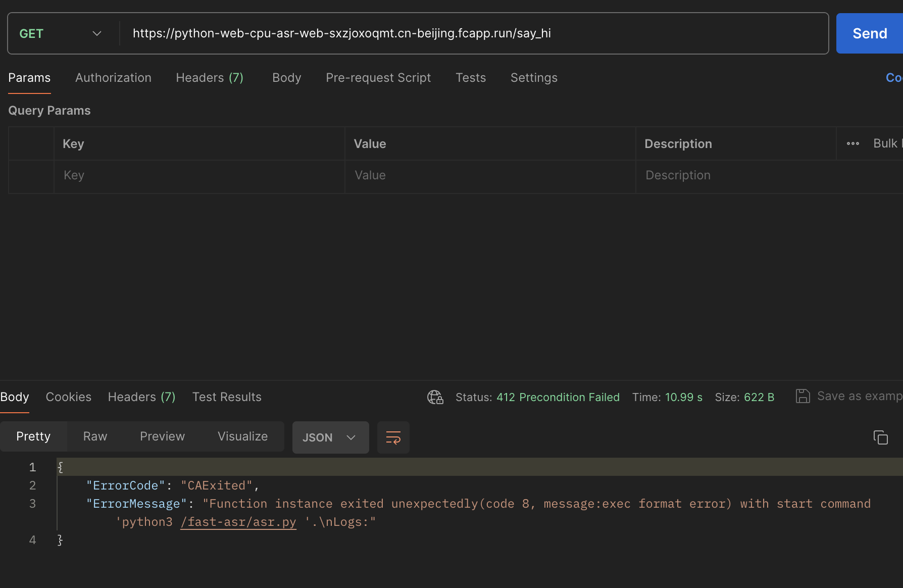Viewport: 903px width, 588px height.
Task: Click the /fast-asr/asr.py link in response
Action: point(238,522)
